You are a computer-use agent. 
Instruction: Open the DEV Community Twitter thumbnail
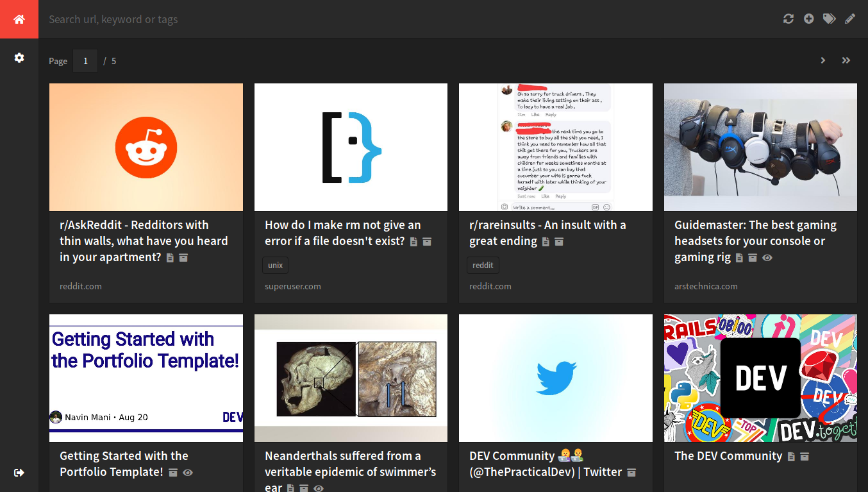555,378
